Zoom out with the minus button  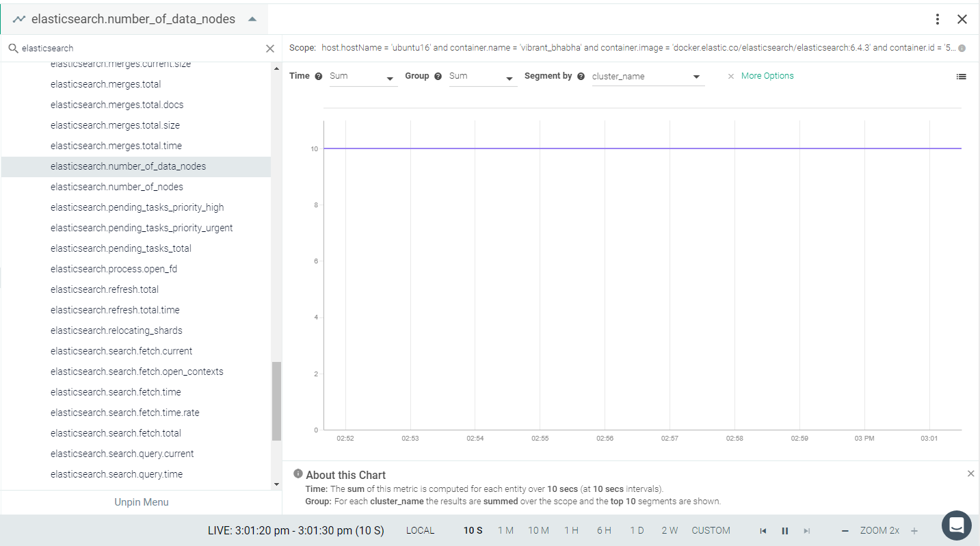coord(845,531)
